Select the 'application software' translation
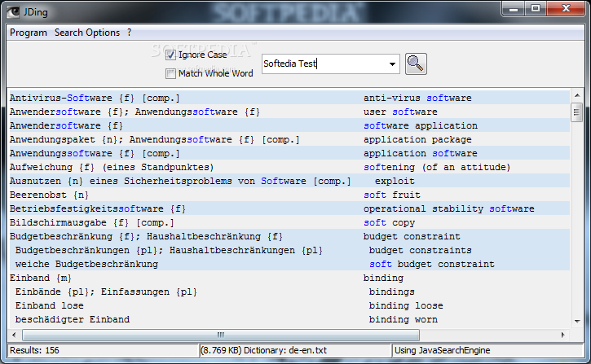This screenshot has width=591, height=364. [x=421, y=154]
